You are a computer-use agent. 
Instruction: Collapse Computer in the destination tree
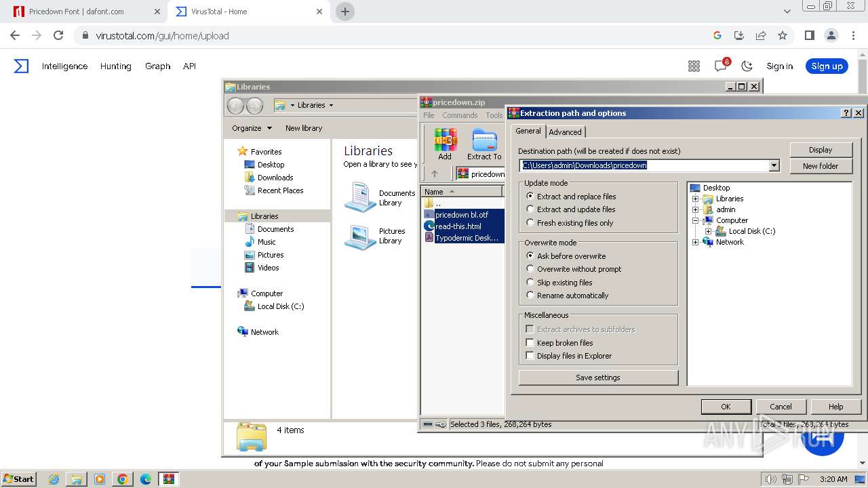point(695,220)
